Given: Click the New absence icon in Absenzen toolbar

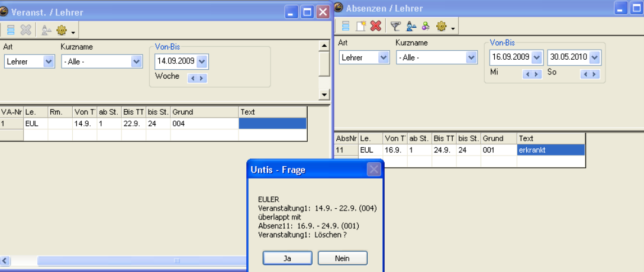Looking at the screenshot, I should tap(360, 26).
